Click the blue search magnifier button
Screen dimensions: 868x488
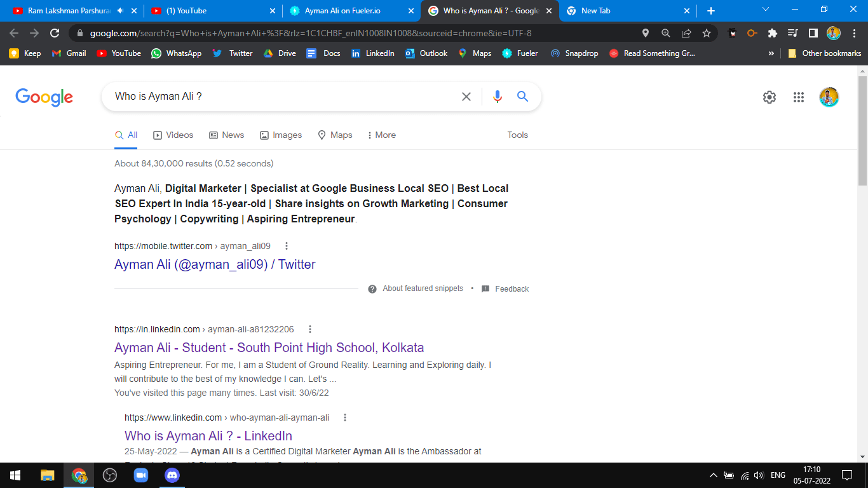(522, 97)
